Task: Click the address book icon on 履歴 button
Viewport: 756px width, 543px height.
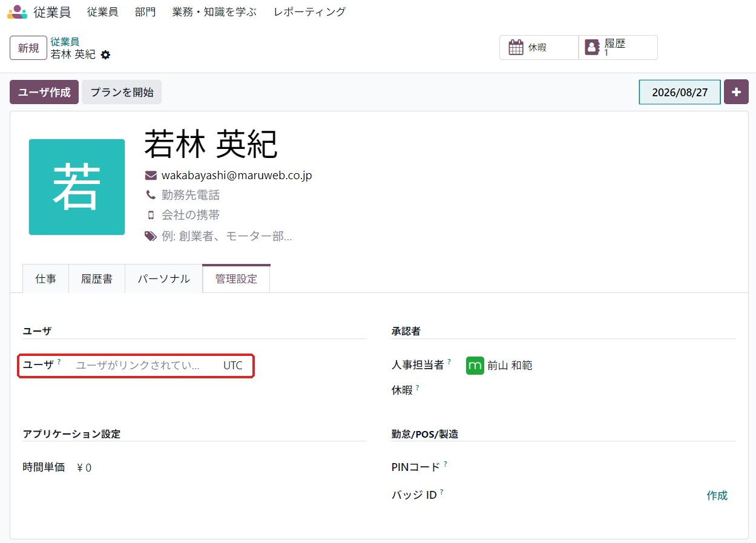Action: click(x=592, y=47)
